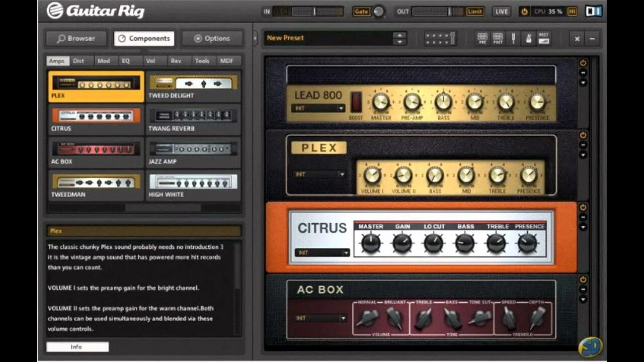
Task: Select the TWEEDMAN amp component
Action: click(96, 186)
